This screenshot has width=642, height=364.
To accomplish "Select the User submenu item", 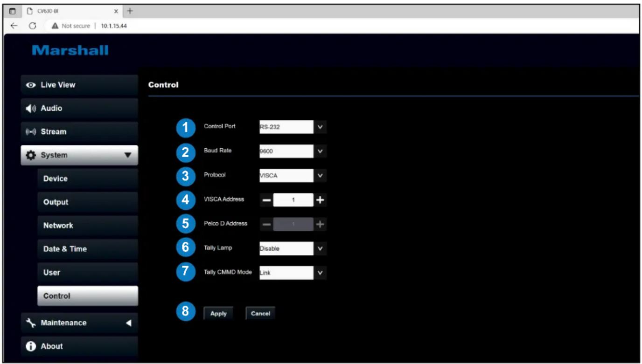I will point(88,272).
